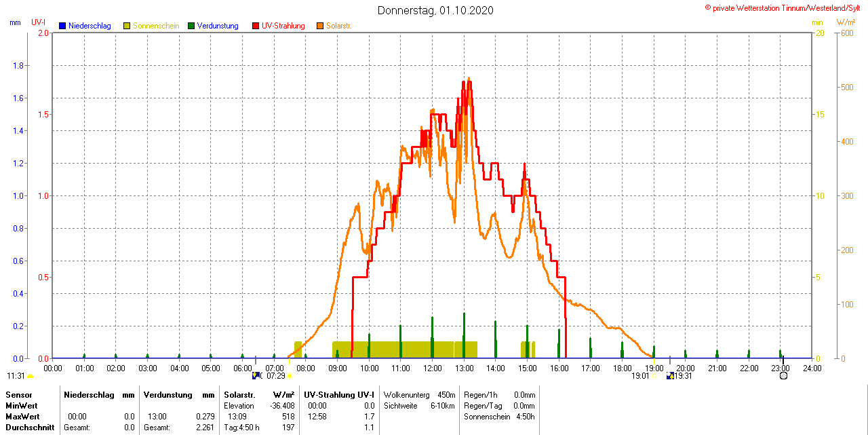Click the 16:00 time axis label
868x435 pixels.
559,368
